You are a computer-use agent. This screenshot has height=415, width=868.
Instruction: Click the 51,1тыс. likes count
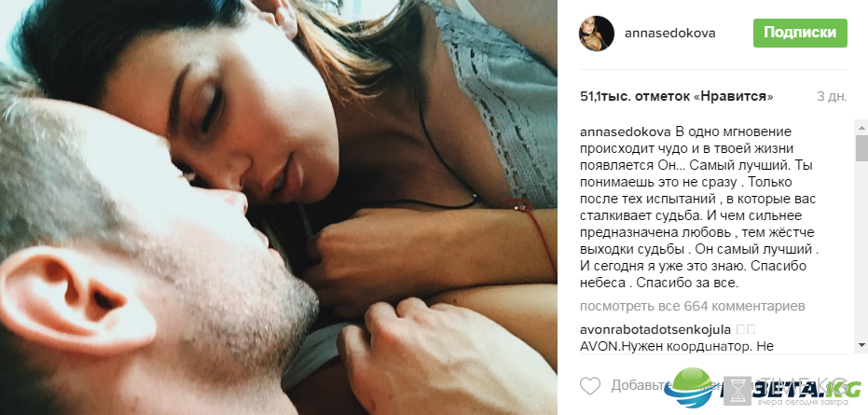[x=676, y=96]
